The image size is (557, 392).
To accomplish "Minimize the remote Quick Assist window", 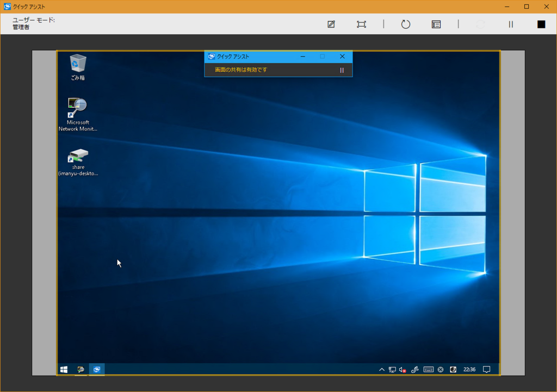I will pos(302,57).
